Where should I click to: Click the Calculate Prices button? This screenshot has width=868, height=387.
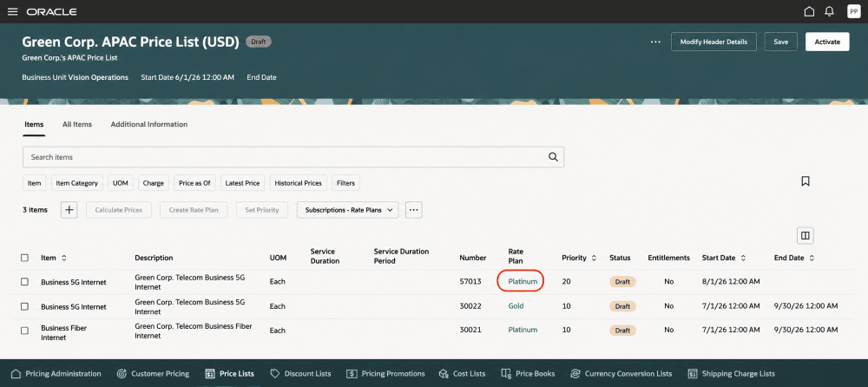(118, 210)
